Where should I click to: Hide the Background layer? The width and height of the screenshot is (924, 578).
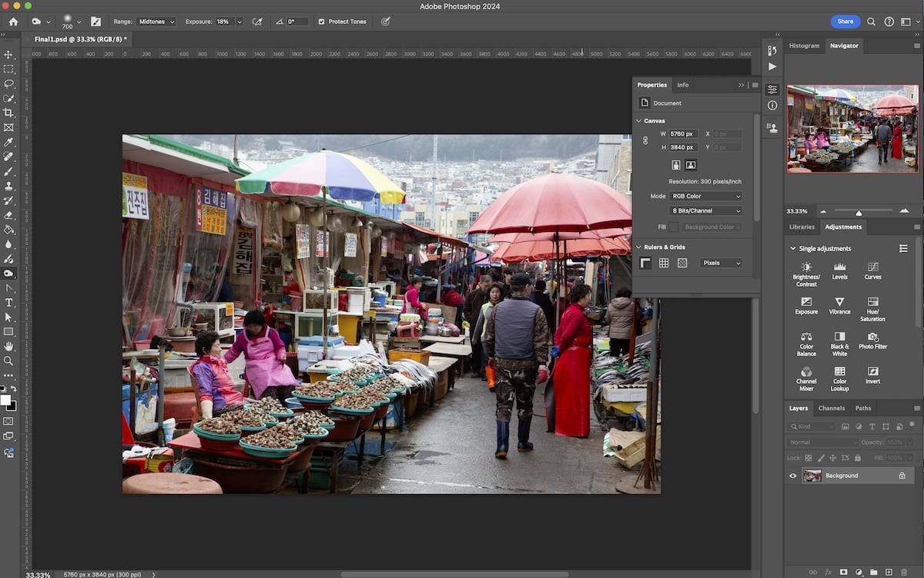click(x=792, y=476)
